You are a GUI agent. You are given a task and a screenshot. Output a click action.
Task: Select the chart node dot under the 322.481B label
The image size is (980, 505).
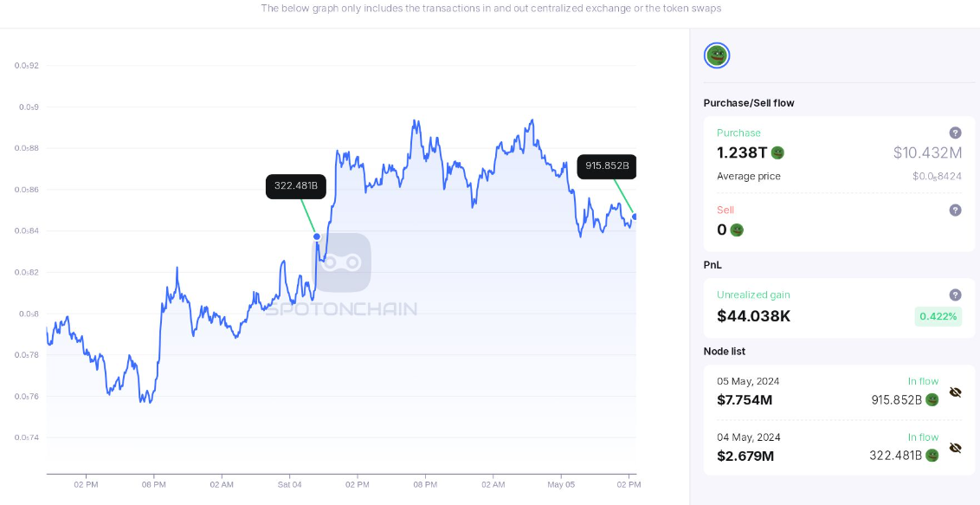317,236
